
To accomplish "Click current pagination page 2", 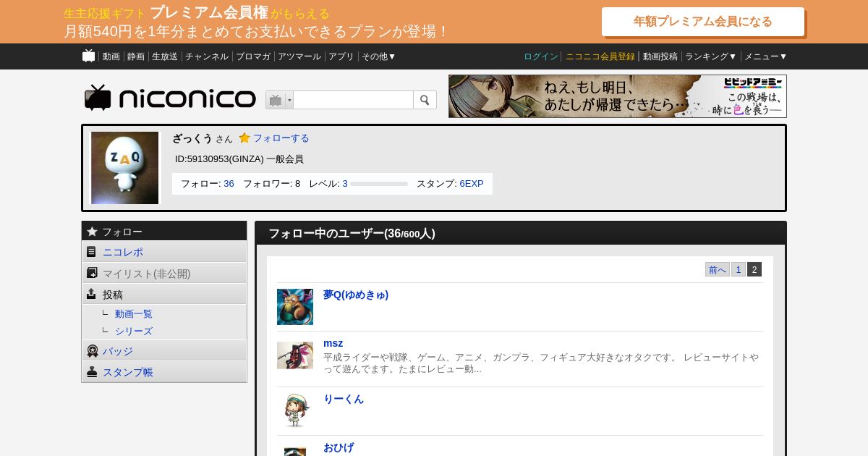I will point(754,269).
